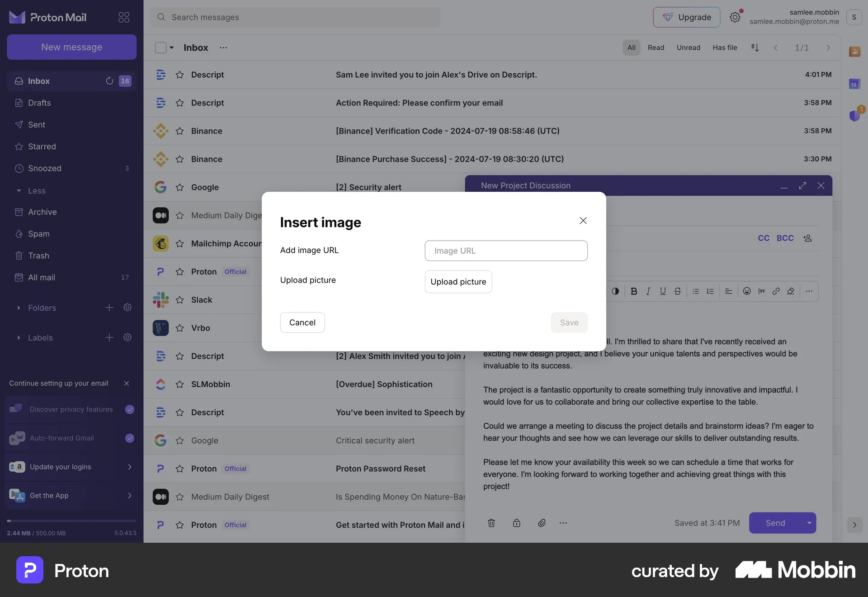Open the Send button dropdown arrow
This screenshot has width=868, height=597.
coord(809,523)
